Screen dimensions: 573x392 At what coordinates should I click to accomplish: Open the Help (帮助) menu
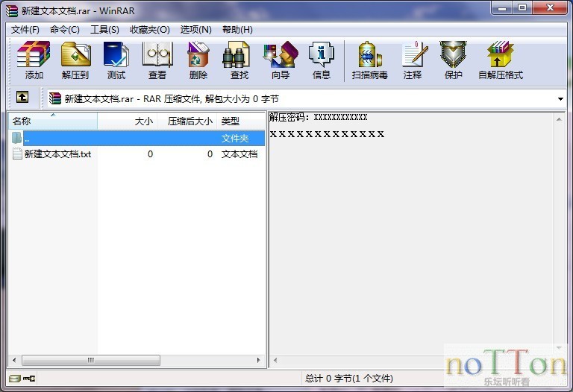point(237,30)
